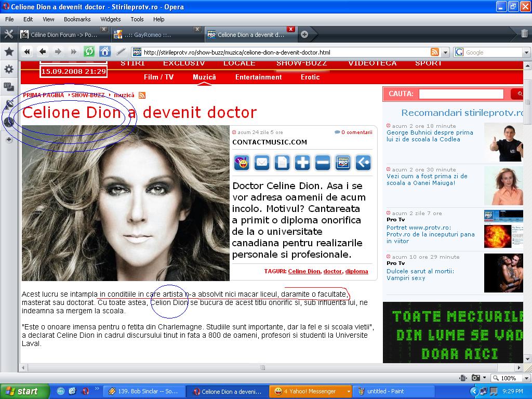Click the 'diploma' tag link
Image resolution: width=532 pixels, height=399 pixels.
coord(356,271)
